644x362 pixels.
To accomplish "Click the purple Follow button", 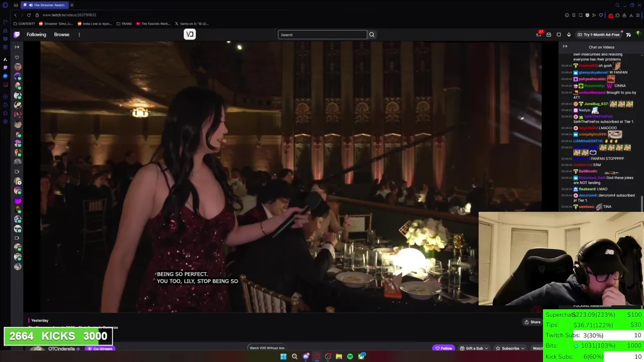I will point(444,348).
